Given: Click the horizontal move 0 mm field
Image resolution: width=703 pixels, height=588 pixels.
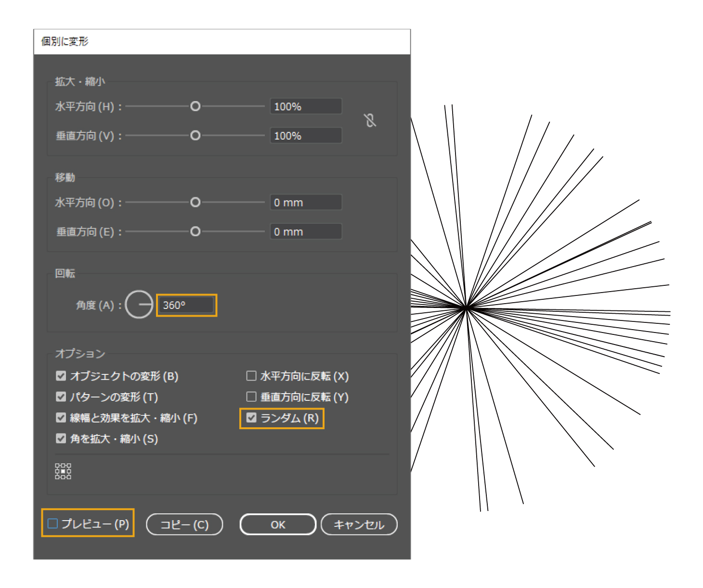Looking at the screenshot, I should (306, 203).
